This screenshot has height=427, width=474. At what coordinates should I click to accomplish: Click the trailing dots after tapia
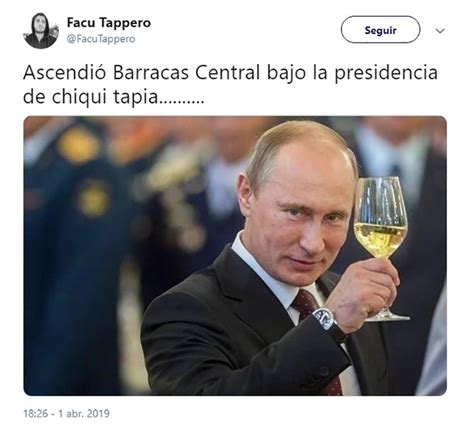click(180, 102)
